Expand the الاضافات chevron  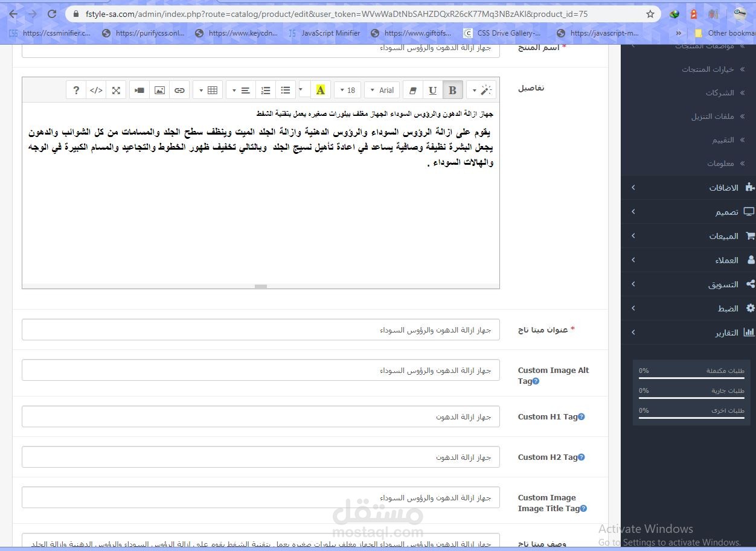point(633,188)
